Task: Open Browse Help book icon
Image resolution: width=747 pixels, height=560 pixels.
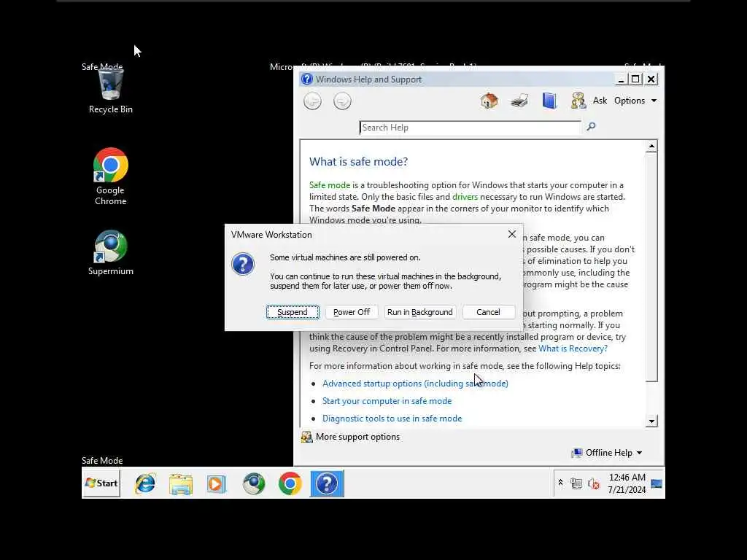Action: point(549,101)
